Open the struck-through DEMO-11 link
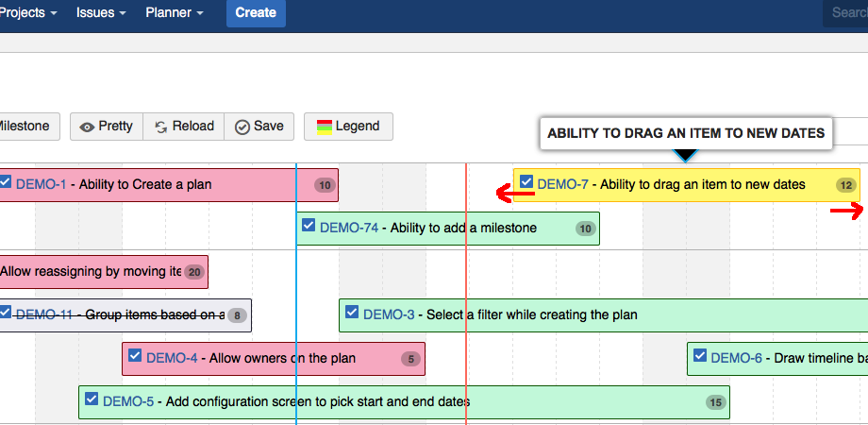 (x=44, y=314)
